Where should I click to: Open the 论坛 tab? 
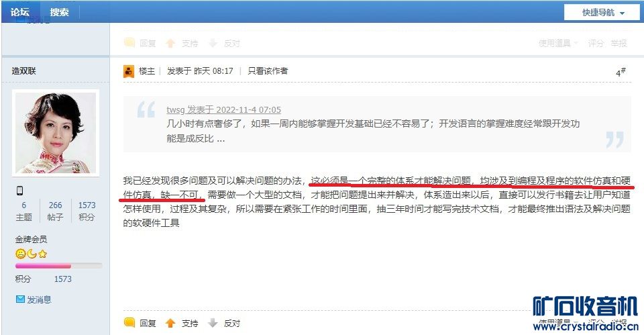click(x=20, y=12)
